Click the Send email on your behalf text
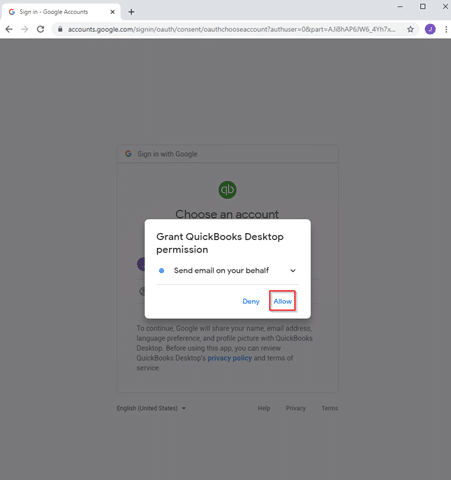 pos(221,270)
